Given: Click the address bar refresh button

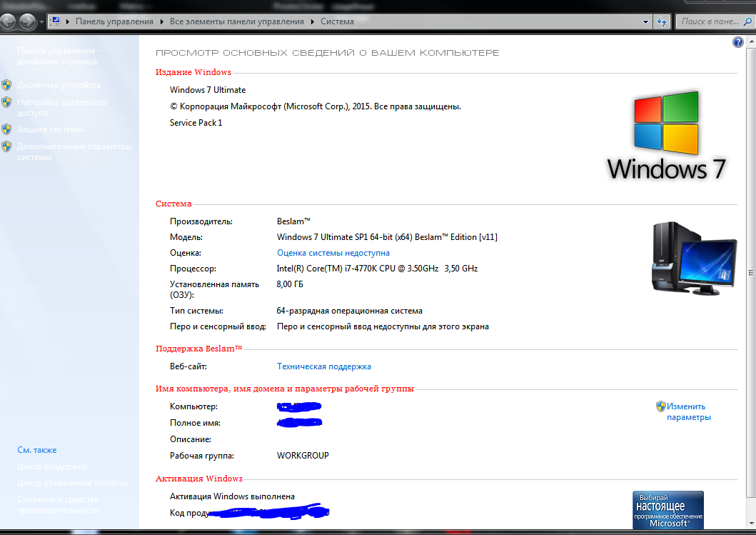Looking at the screenshot, I should coord(662,21).
